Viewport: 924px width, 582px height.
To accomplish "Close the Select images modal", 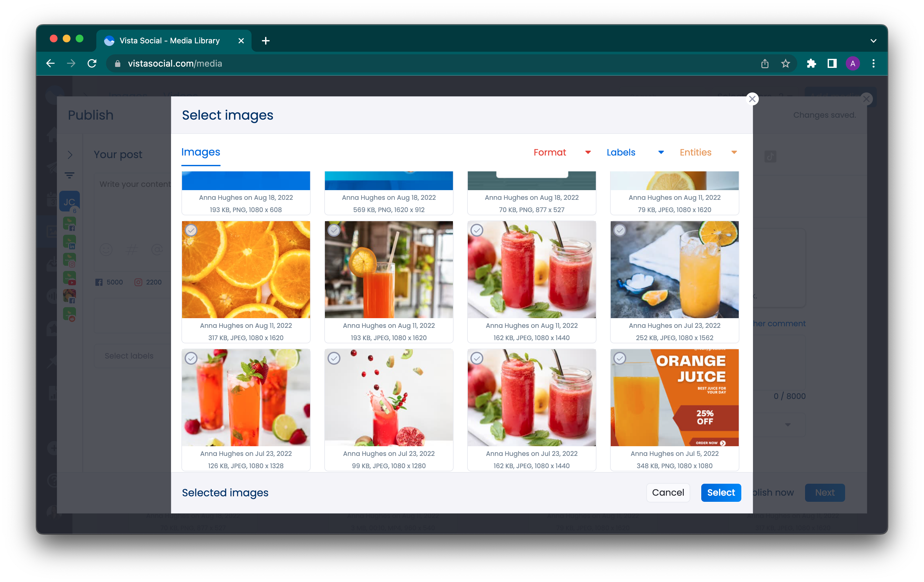I will [x=752, y=99].
